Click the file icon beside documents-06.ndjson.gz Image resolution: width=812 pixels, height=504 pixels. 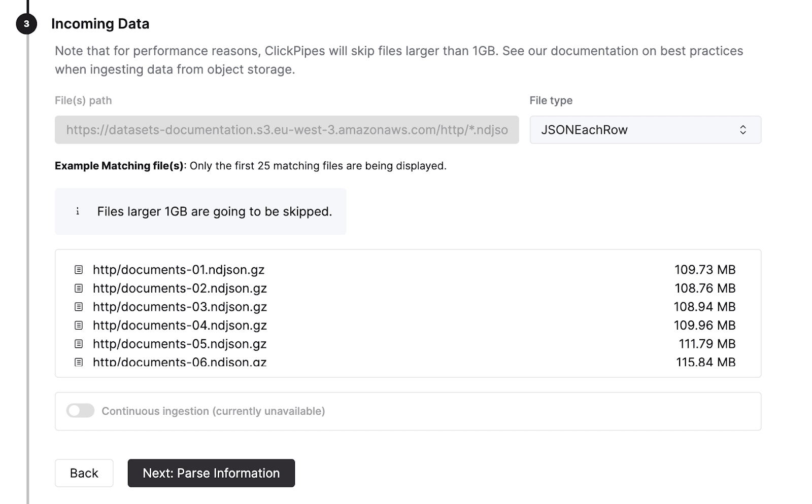pyautogui.click(x=79, y=362)
